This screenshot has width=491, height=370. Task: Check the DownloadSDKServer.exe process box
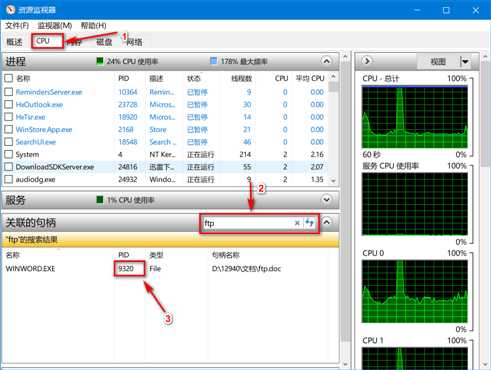9,167
